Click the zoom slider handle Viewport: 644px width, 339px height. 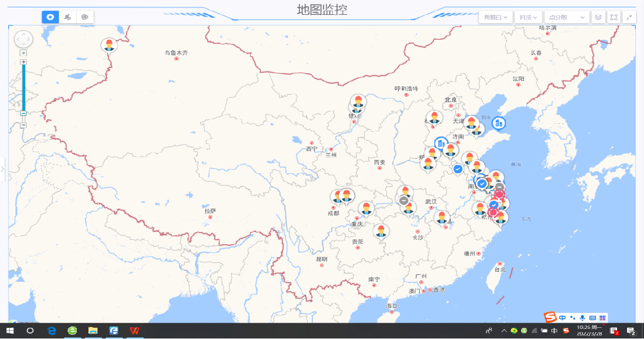[23, 113]
